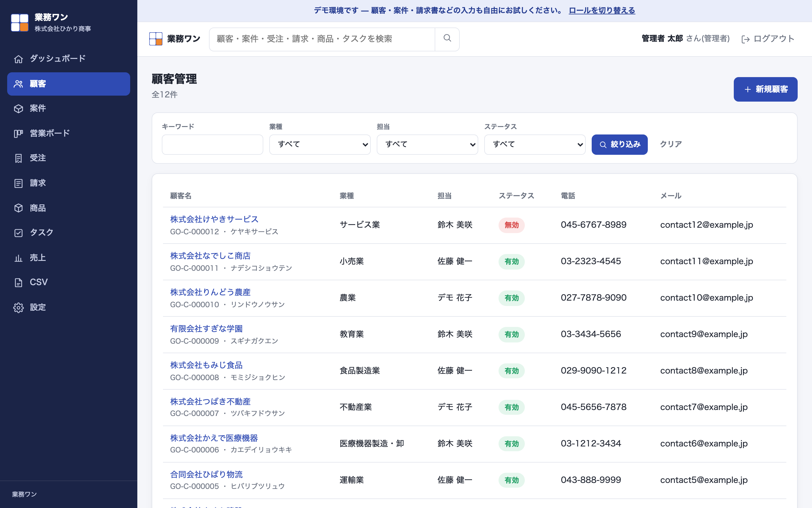Click 食品製造業 industry cell

[360, 371]
